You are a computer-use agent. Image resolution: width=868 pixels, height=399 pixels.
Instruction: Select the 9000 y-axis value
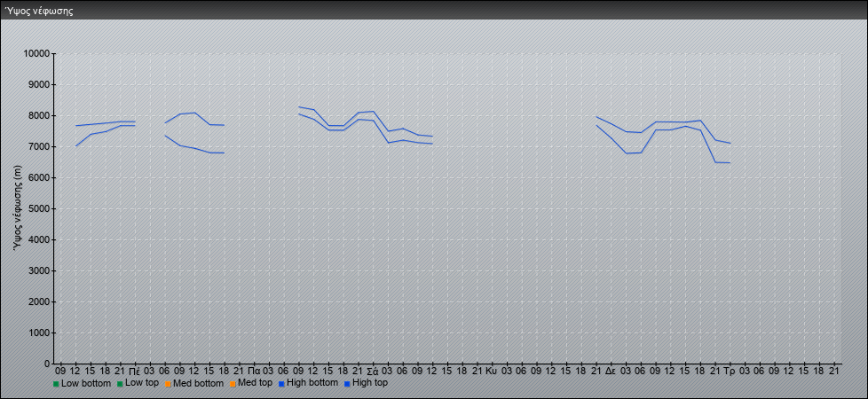39,84
